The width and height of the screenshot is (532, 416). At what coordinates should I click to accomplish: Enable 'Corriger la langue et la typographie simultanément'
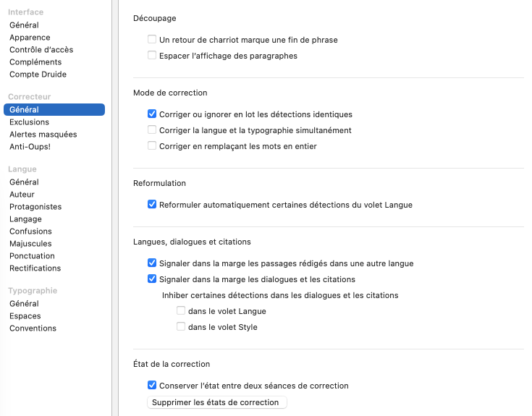[x=152, y=130]
